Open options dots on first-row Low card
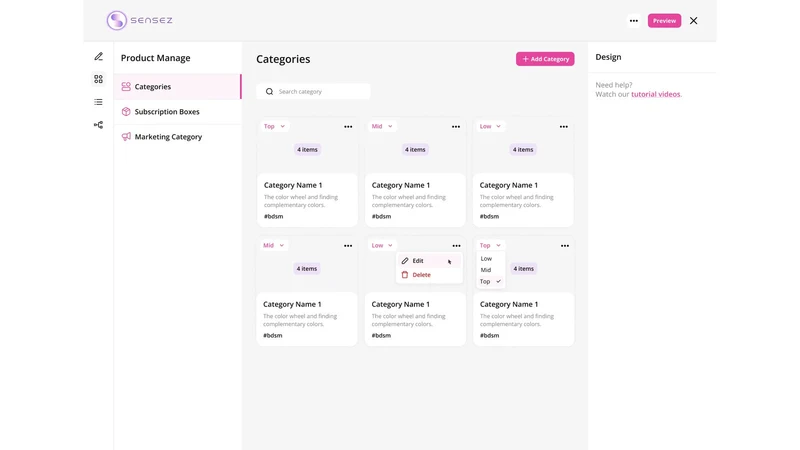The height and width of the screenshot is (450, 800). click(x=564, y=127)
